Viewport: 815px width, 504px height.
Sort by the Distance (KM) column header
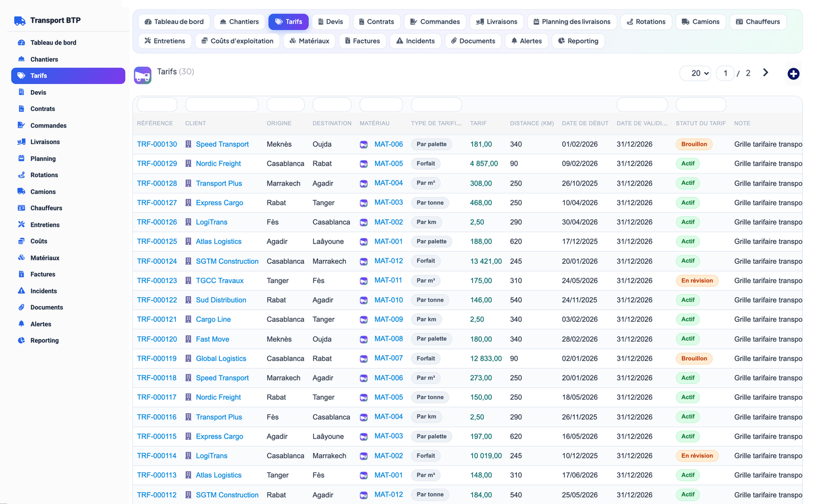pos(532,123)
